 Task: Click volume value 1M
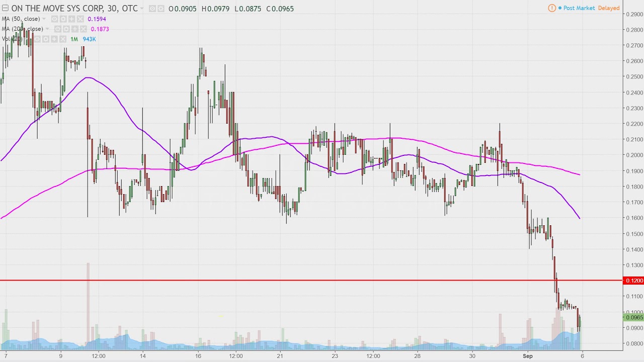click(74, 39)
